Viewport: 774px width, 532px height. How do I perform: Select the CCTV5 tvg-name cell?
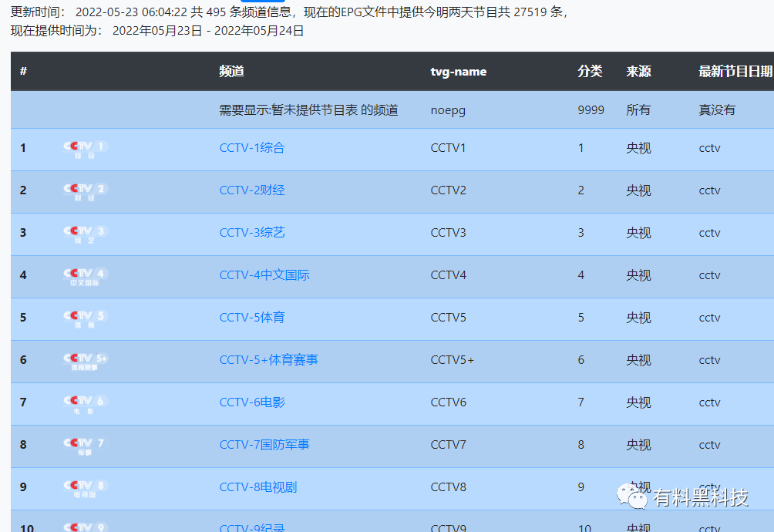448,318
